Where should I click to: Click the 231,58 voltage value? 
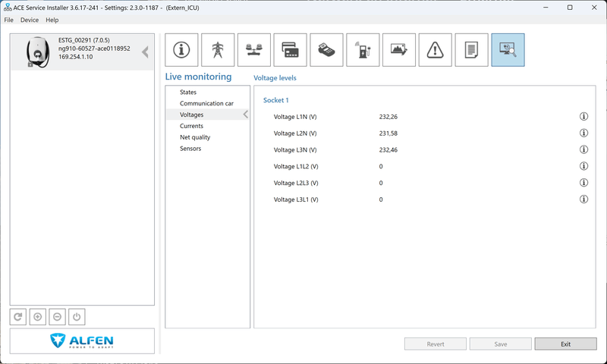[388, 133]
